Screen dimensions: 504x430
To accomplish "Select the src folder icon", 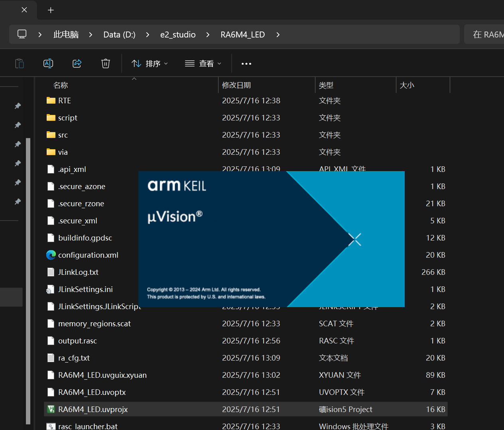I will coord(51,135).
